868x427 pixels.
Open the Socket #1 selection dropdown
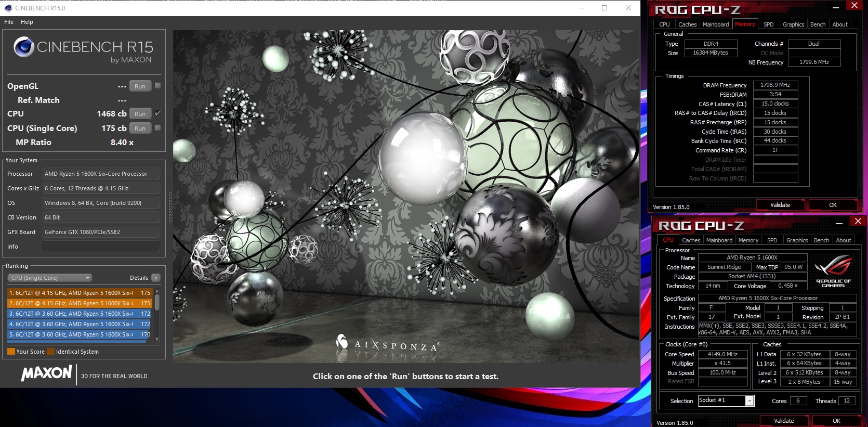click(x=749, y=400)
